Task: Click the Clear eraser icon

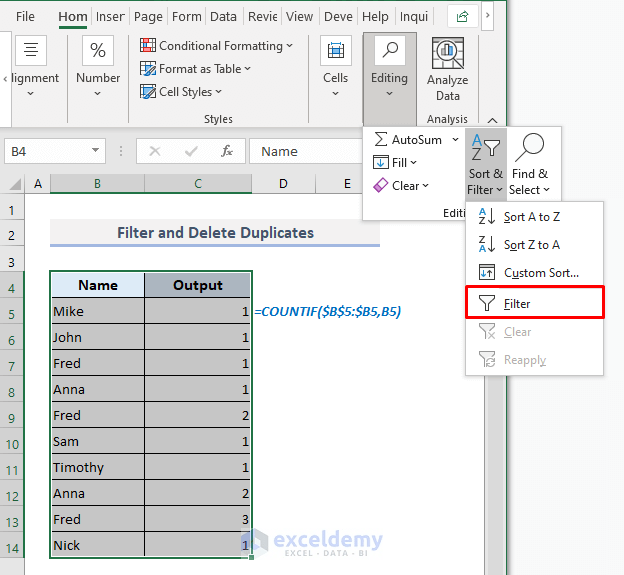Action: pos(380,185)
